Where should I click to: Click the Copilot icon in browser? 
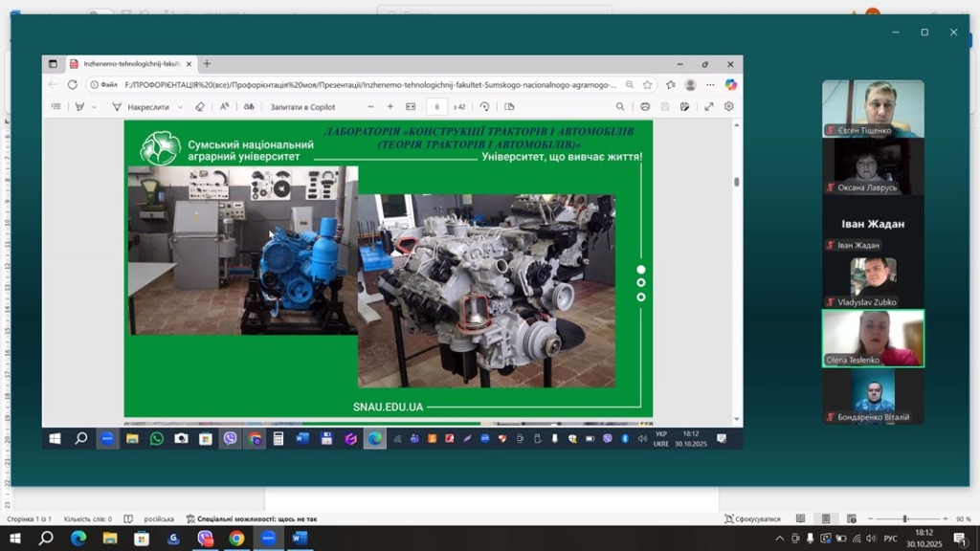tap(730, 84)
